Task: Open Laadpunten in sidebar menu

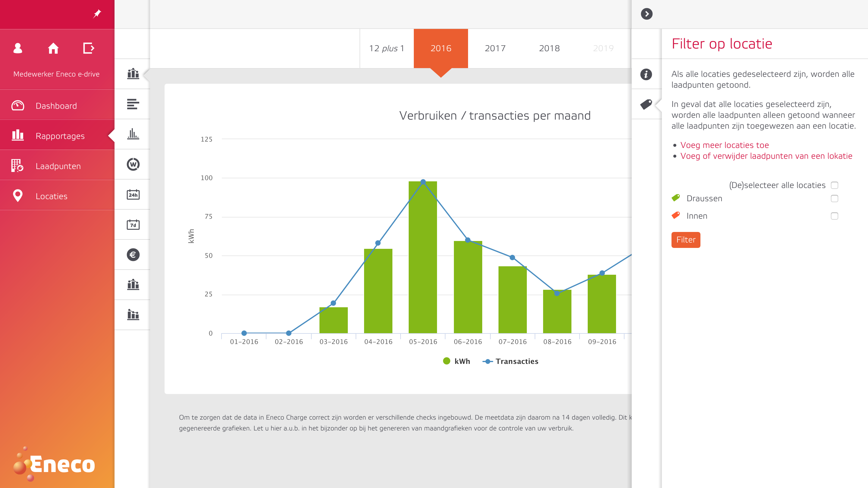Action: (x=58, y=166)
